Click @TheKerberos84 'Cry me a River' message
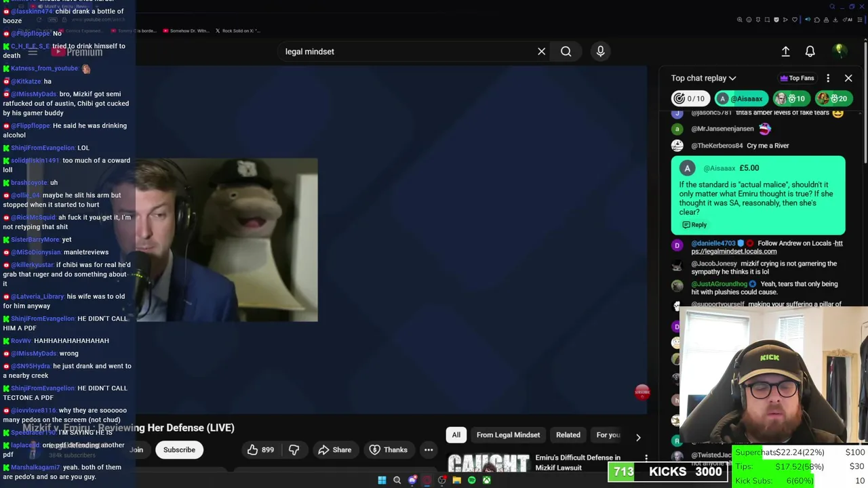The height and width of the screenshot is (488, 868). pos(740,146)
